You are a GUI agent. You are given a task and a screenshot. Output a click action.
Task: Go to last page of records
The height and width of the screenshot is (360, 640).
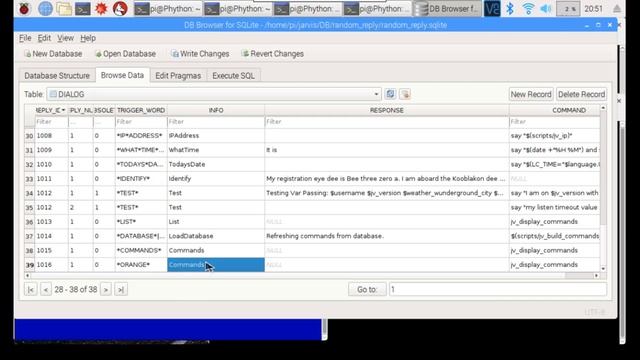click(x=121, y=289)
